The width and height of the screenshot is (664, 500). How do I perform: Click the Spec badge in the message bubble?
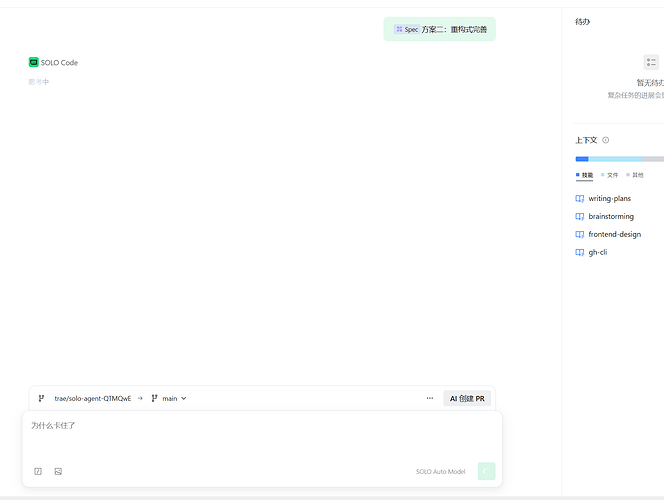pos(407,29)
